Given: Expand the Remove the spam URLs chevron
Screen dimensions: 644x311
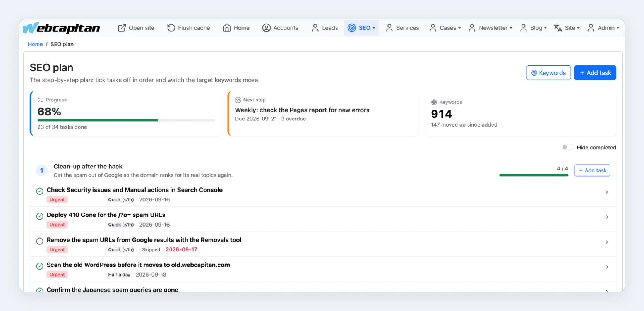Looking at the screenshot, I should pyautogui.click(x=607, y=242).
